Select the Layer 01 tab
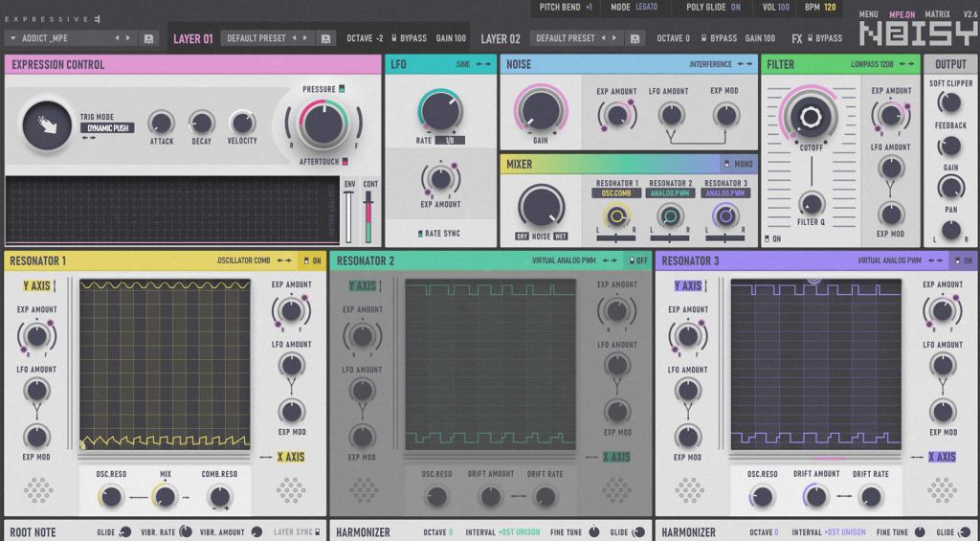980x541 pixels. click(193, 38)
